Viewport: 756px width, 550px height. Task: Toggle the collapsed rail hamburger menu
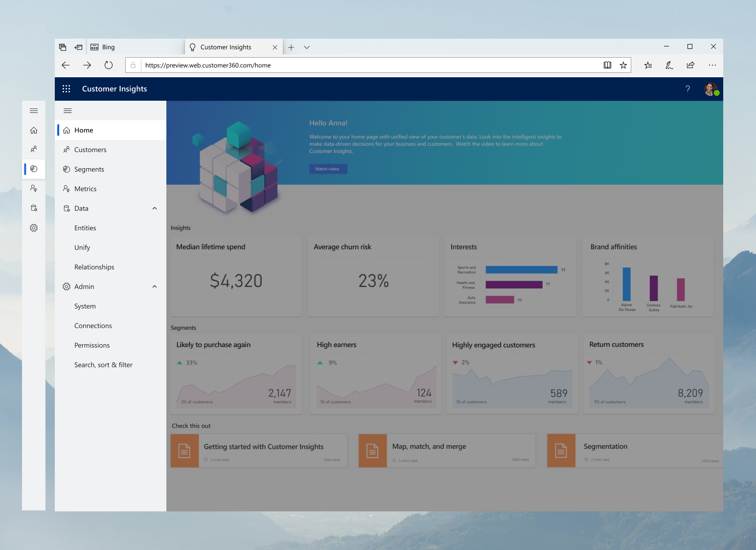coord(34,111)
